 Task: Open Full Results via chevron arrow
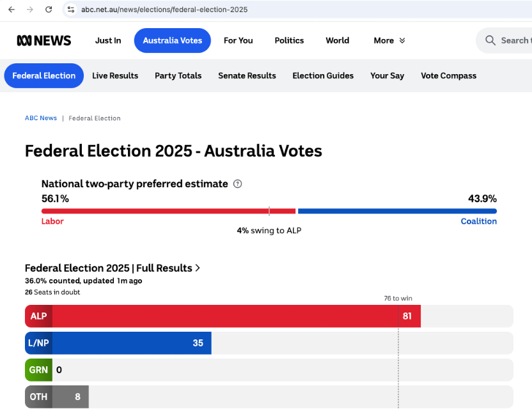tap(198, 268)
